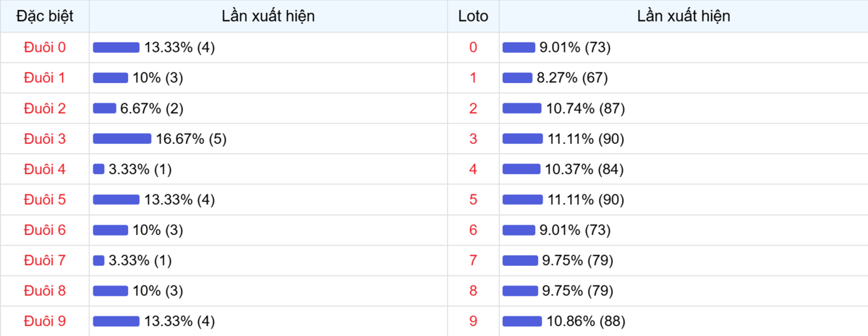The height and width of the screenshot is (336, 868).
Task: Open the 'Đuôi 7' entry
Action: tap(45, 260)
